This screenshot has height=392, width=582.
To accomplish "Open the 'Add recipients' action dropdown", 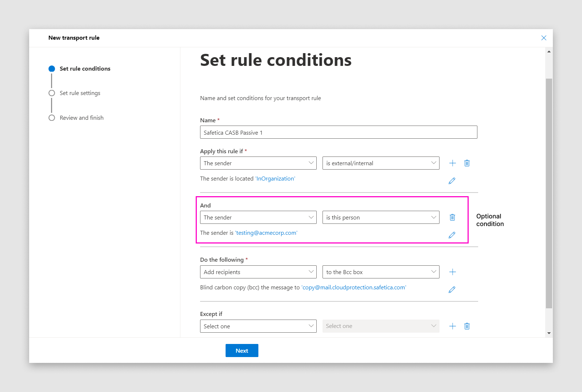I will click(258, 272).
